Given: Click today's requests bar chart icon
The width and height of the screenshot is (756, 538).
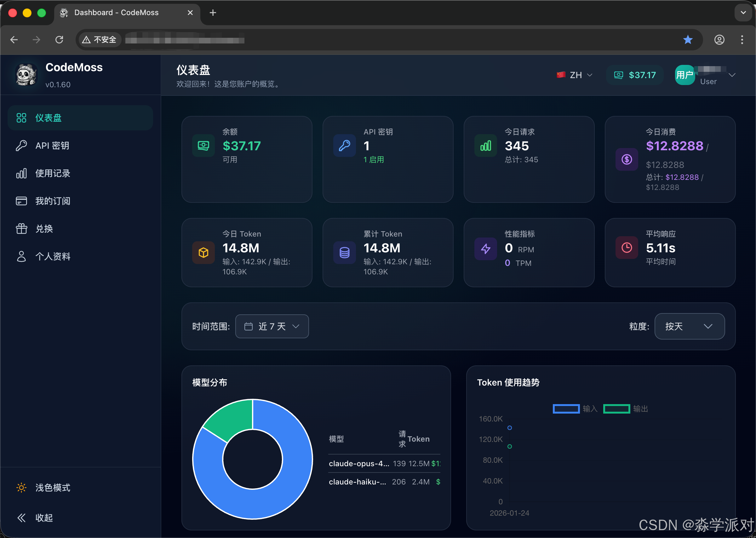Looking at the screenshot, I should pos(485,146).
